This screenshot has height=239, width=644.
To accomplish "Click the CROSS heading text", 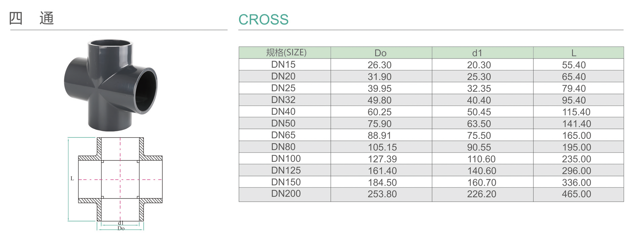I will (x=263, y=20).
